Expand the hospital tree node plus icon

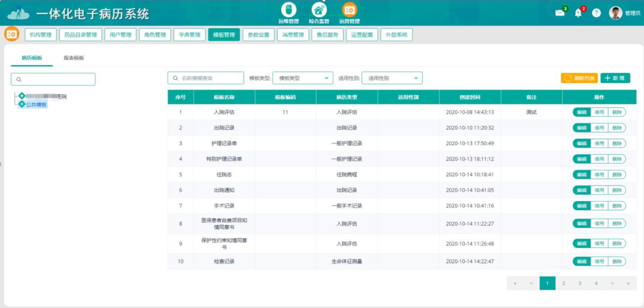(22, 96)
